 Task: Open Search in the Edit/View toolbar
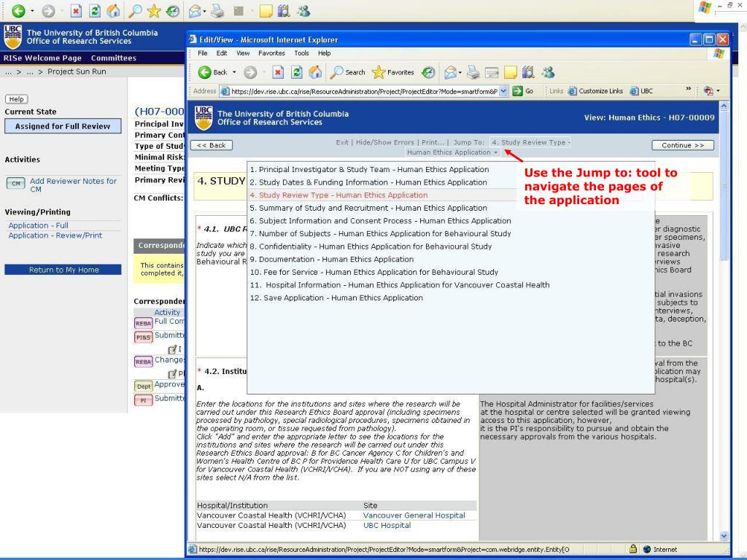click(348, 72)
